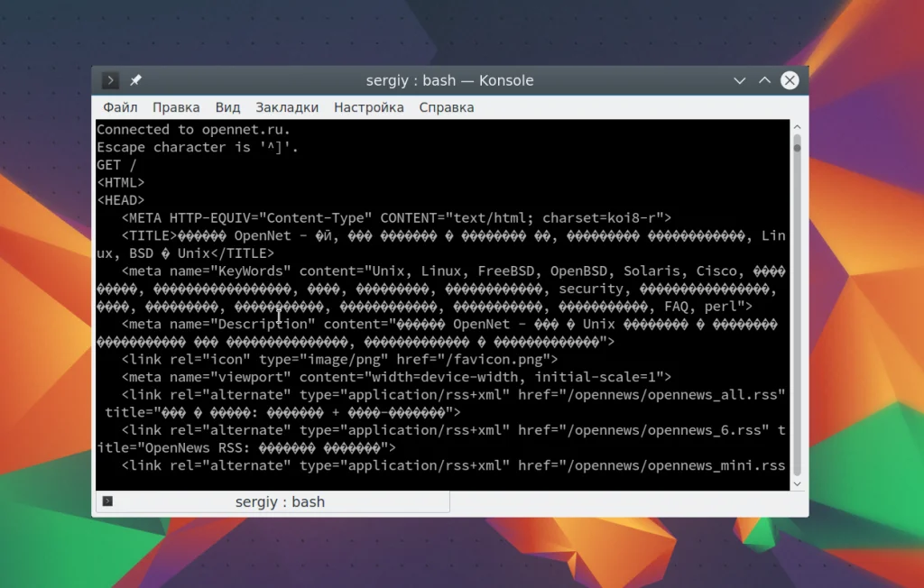The image size is (924, 588).
Task: Click the 'OpenNews RSS:' text
Action: (x=198, y=448)
